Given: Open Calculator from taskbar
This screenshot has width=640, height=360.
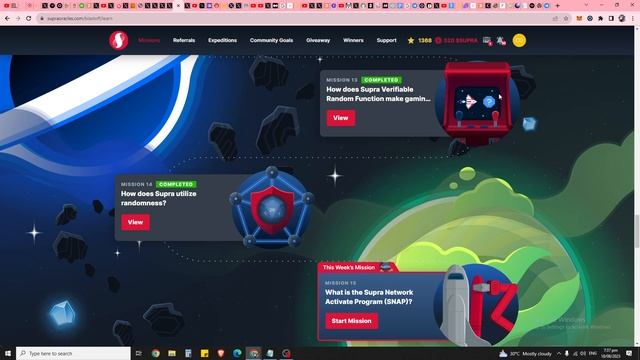Looking at the screenshot, I should pos(188,353).
